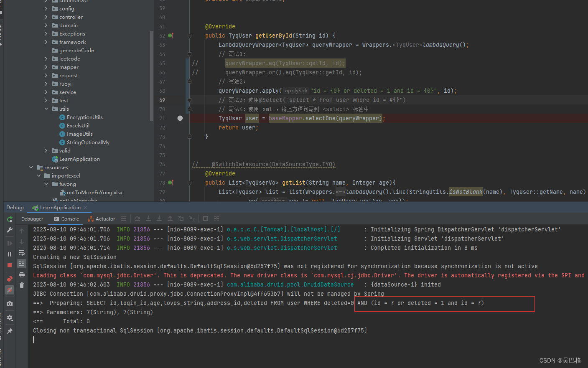The width and height of the screenshot is (588, 368).
Task: Switch to the Console tab
Action: (x=66, y=219)
